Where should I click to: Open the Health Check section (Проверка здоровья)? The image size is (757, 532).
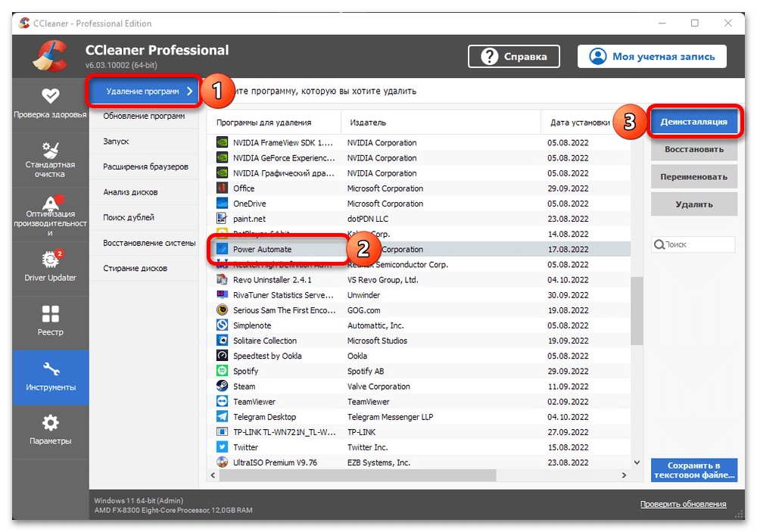[50, 104]
